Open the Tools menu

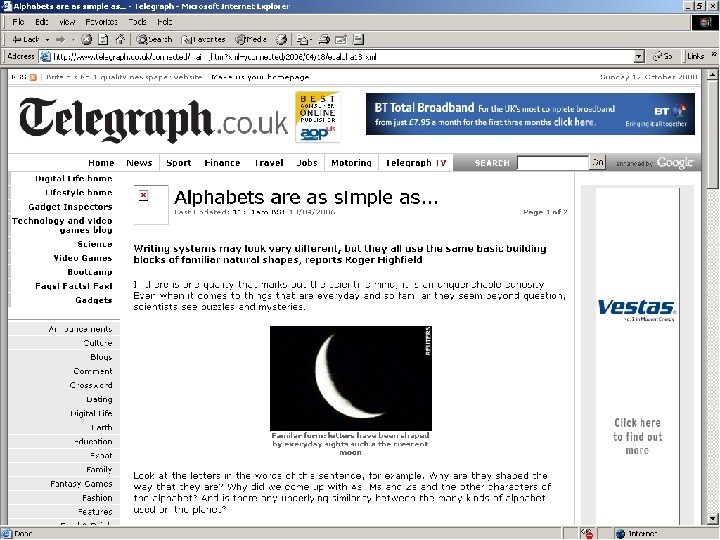point(137,22)
